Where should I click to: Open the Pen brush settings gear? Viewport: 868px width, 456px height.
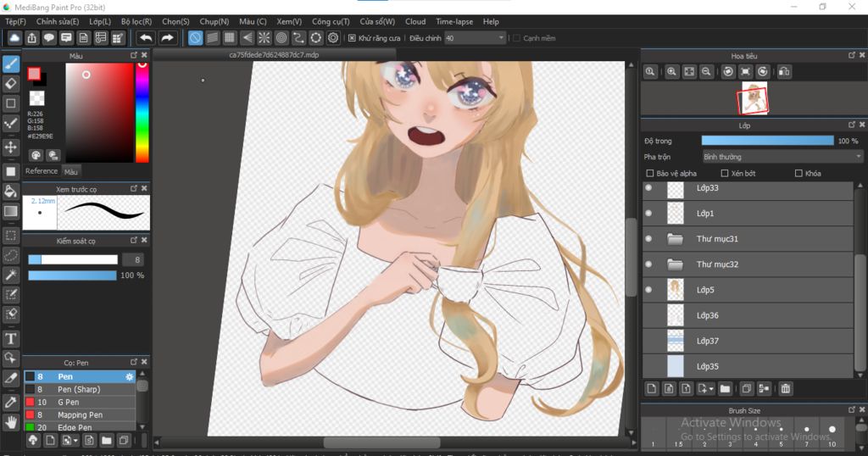pyautogui.click(x=130, y=376)
